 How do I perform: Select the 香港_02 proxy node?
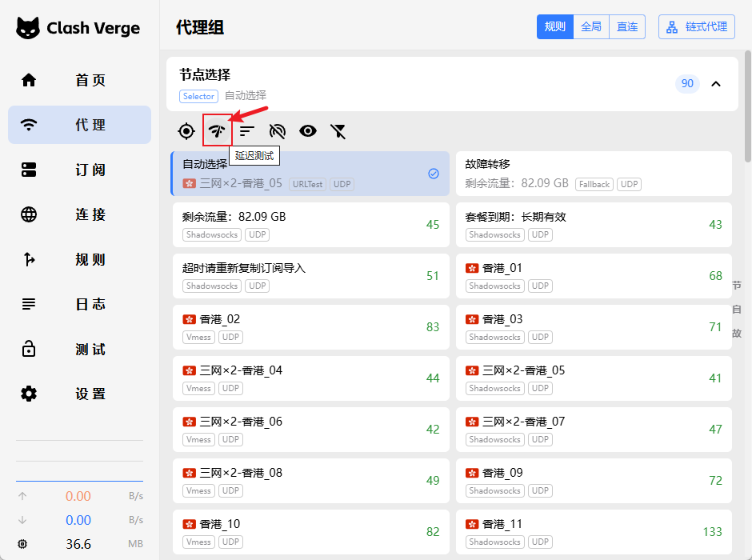pyautogui.click(x=310, y=327)
